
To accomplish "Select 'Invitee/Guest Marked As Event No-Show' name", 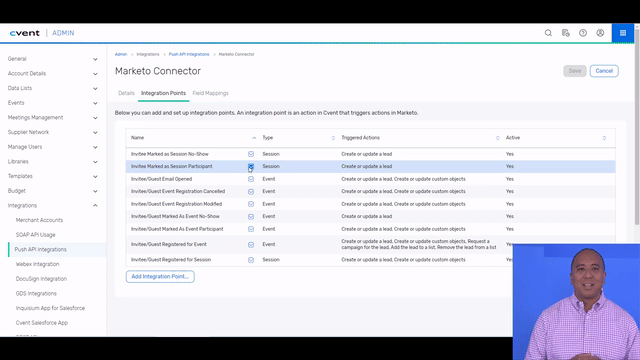I will click(175, 216).
